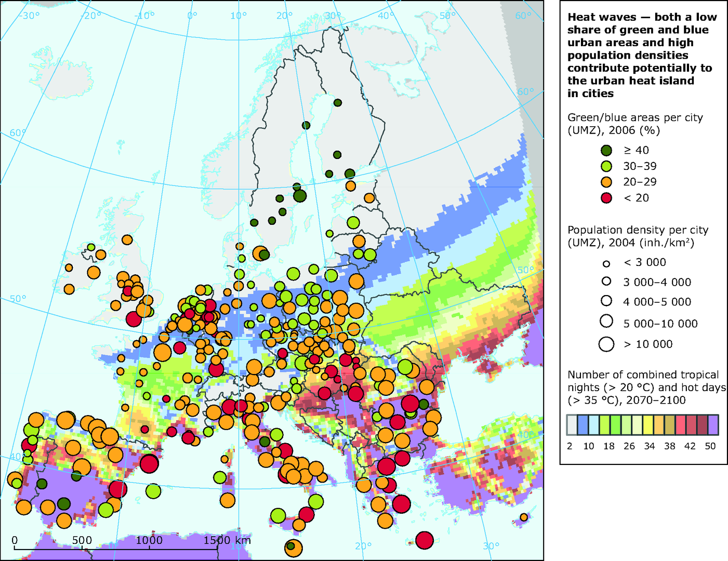
Task: Click the '3 000–4 000' density circle
Action: [606, 282]
